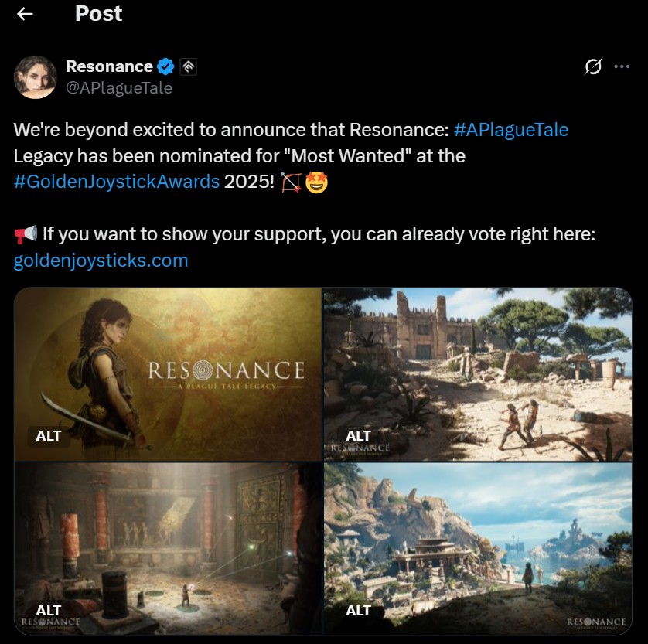Show ALT text on coastal temple vista image
The width and height of the screenshot is (648, 644).
click(x=358, y=611)
